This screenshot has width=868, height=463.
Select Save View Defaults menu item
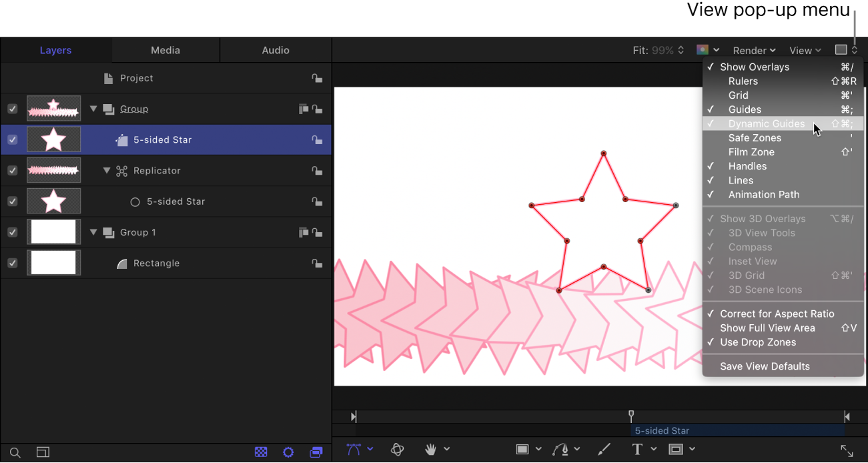[x=765, y=366]
